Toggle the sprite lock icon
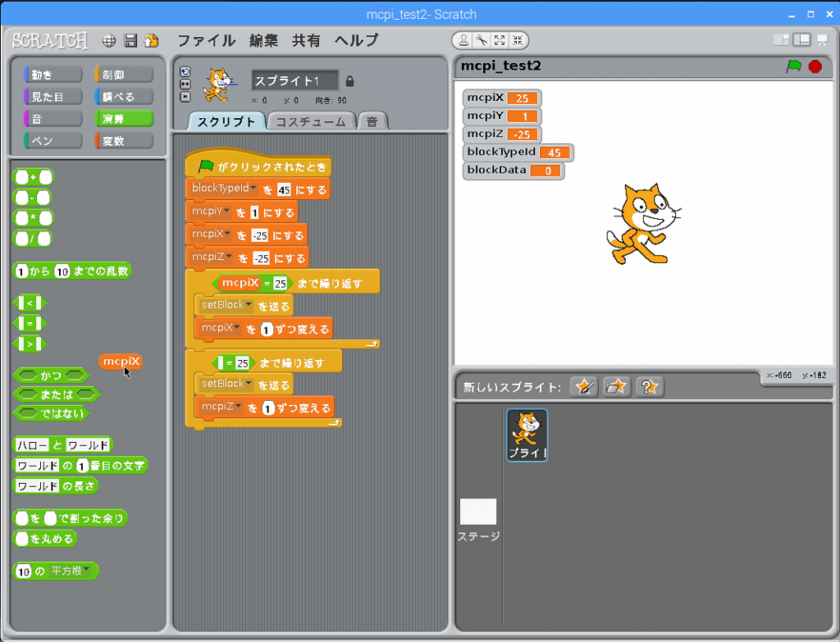840x642 pixels. (x=350, y=81)
